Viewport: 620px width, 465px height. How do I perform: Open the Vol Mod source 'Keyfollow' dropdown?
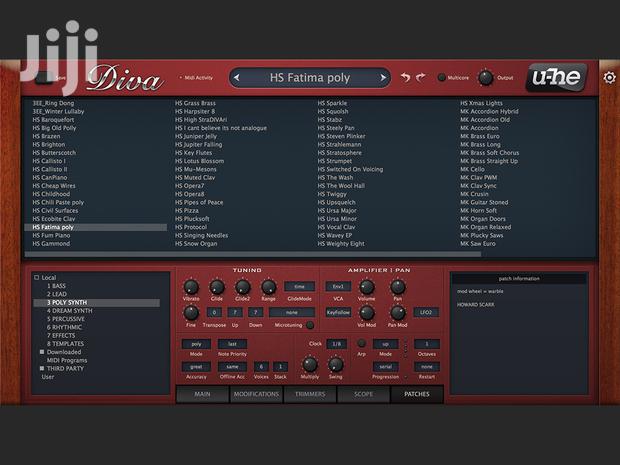(x=338, y=312)
